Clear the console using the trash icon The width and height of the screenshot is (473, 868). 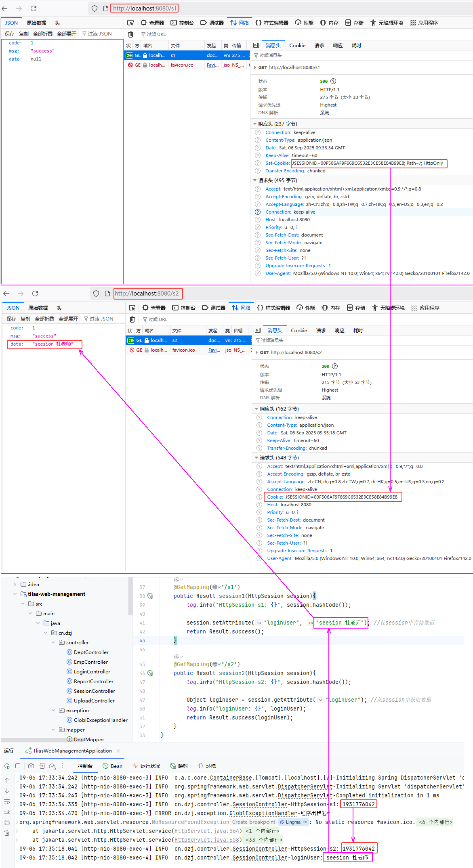pyautogui.click(x=7, y=832)
